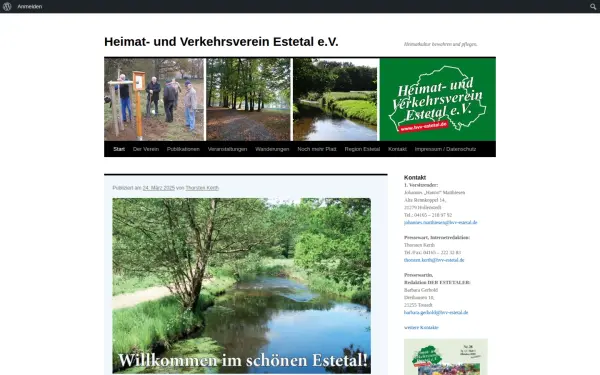The height and width of the screenshot is (375, 600).
Task: Select the tagline Heimatkultur bewahren und pflegen
Action: [x=440, y=44]
